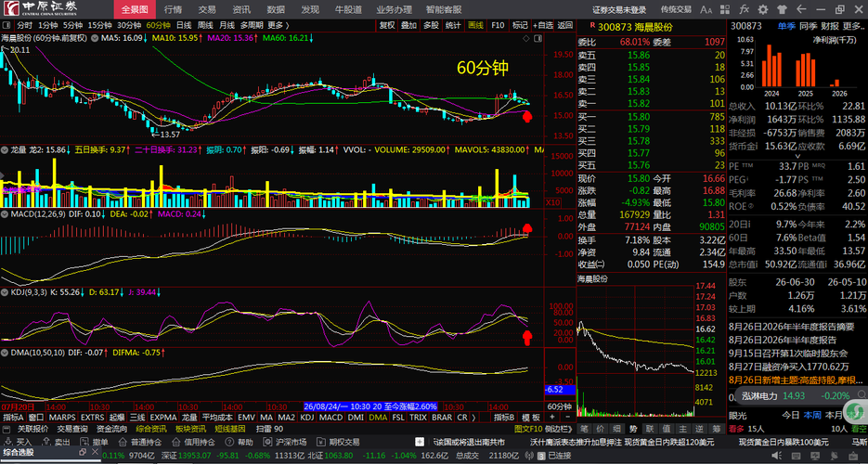Open 指标B indicator group menu
Screen dimensions: 868x464
pyautogui.click(x=504, y=418)
